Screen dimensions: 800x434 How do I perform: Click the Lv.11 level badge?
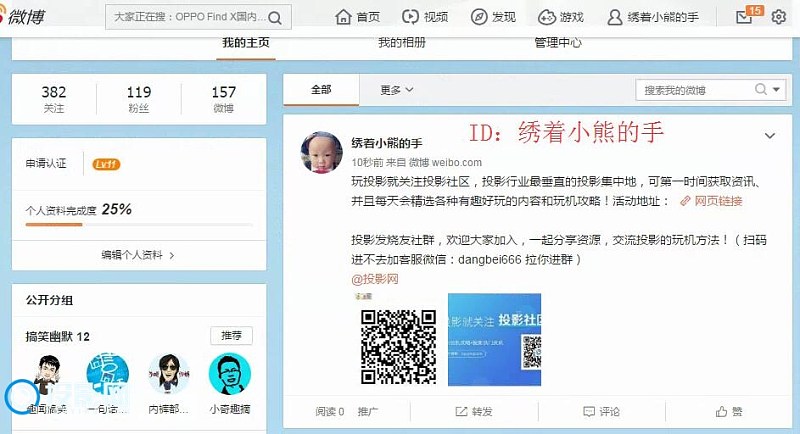(106, 164)
